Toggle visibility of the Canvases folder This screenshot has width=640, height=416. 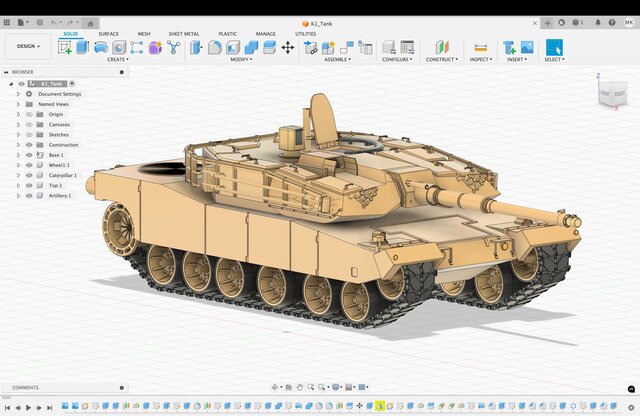29,125
